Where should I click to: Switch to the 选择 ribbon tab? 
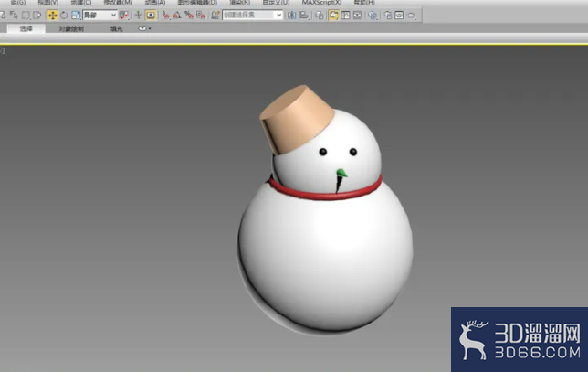(26, 28)
